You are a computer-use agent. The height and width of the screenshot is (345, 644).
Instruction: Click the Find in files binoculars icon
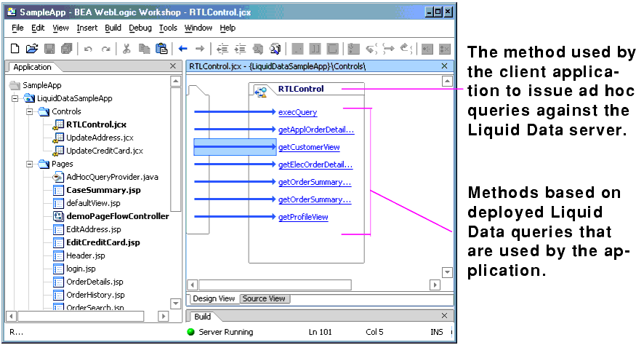(x=275, y=49)
